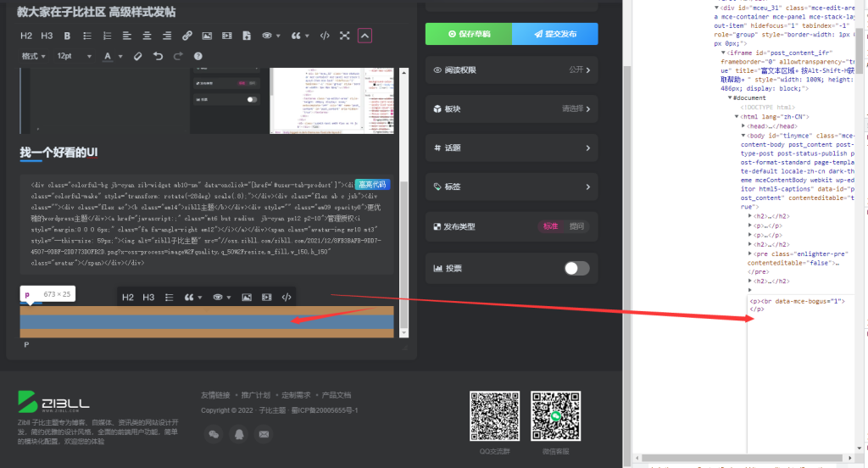Image resolution: width=868 pixels, height=468 pixels.
Task: Select 提问 as the post type
Action: 576,227
